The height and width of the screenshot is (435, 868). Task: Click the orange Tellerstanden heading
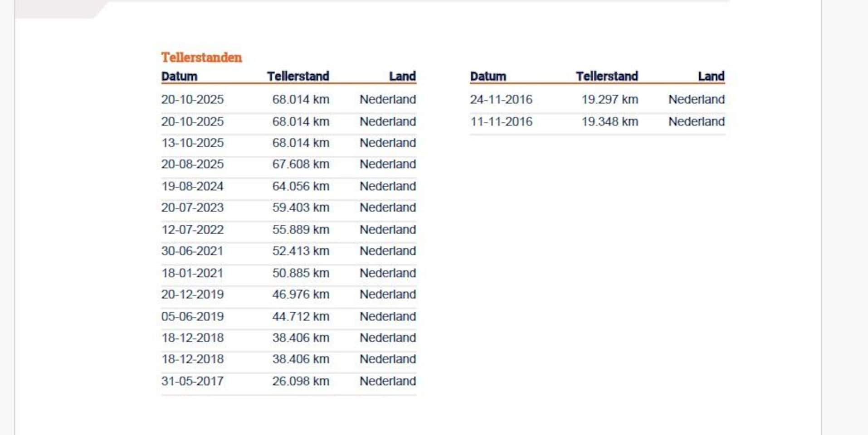[x=201, y=58]
